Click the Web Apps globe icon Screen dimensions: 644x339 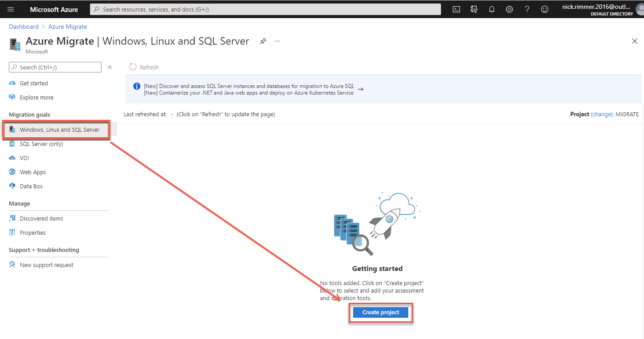click(x=12, y=172)
